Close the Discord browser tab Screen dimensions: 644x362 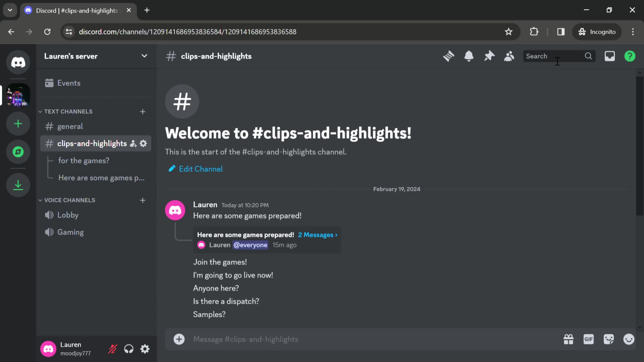pyautogui.click(x=129, y=10)
